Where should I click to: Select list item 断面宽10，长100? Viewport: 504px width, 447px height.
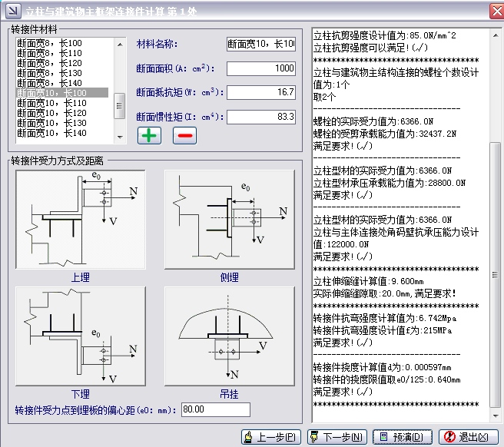click(63, 93)
